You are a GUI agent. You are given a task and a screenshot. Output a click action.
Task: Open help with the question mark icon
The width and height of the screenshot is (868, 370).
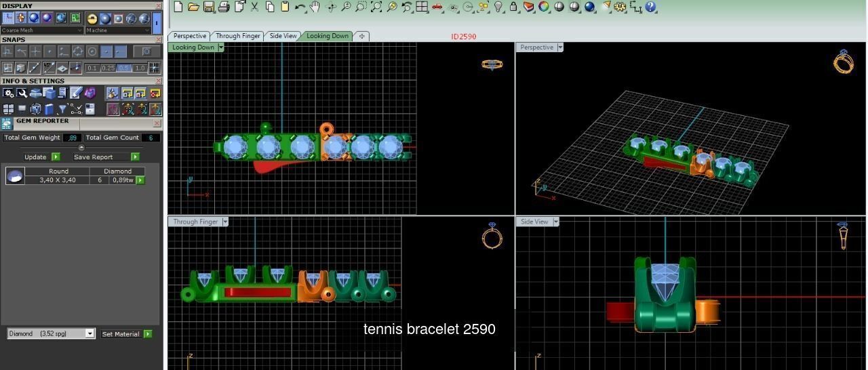[x=651, y=7]
